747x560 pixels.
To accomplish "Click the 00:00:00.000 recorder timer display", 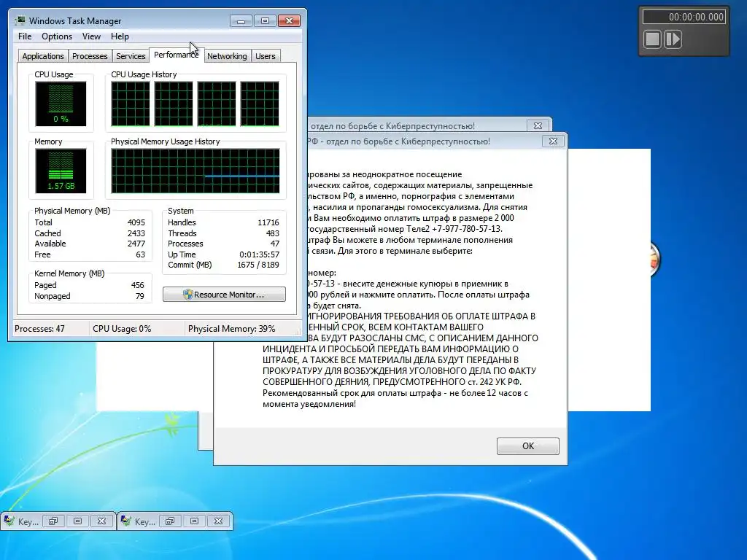I will pos(684,17).
